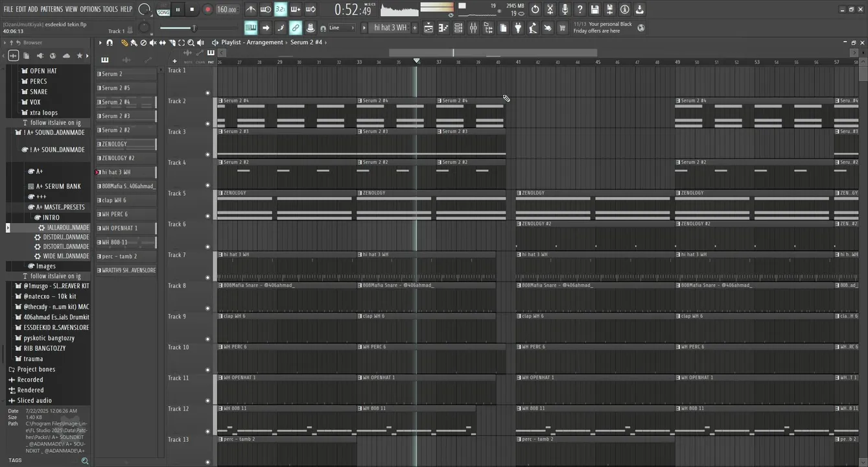
Task: Open the TOOLS menu
Action: tap(111, 9)
